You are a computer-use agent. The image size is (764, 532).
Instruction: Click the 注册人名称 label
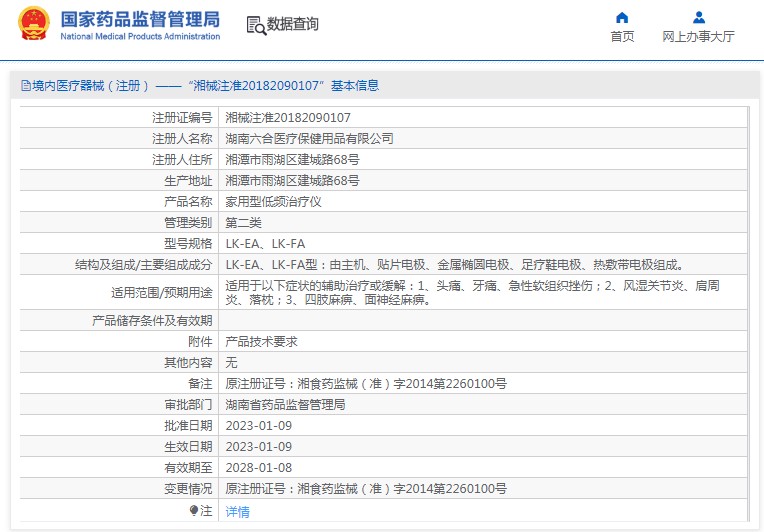182,138
